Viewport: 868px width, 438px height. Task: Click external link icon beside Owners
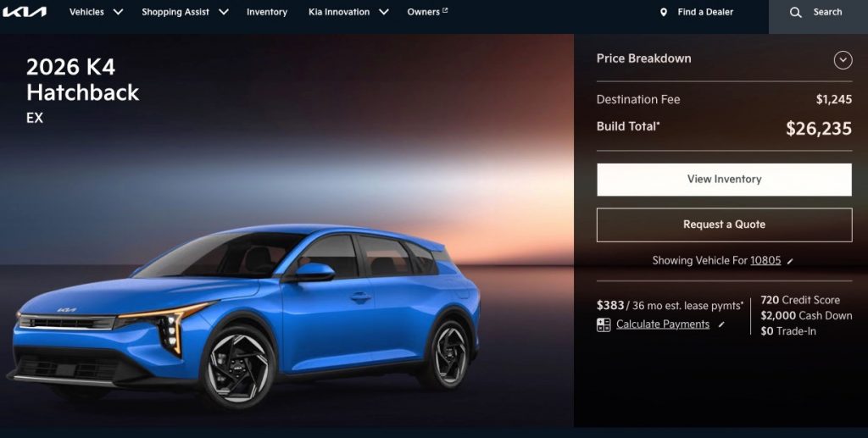coord(445,10)
